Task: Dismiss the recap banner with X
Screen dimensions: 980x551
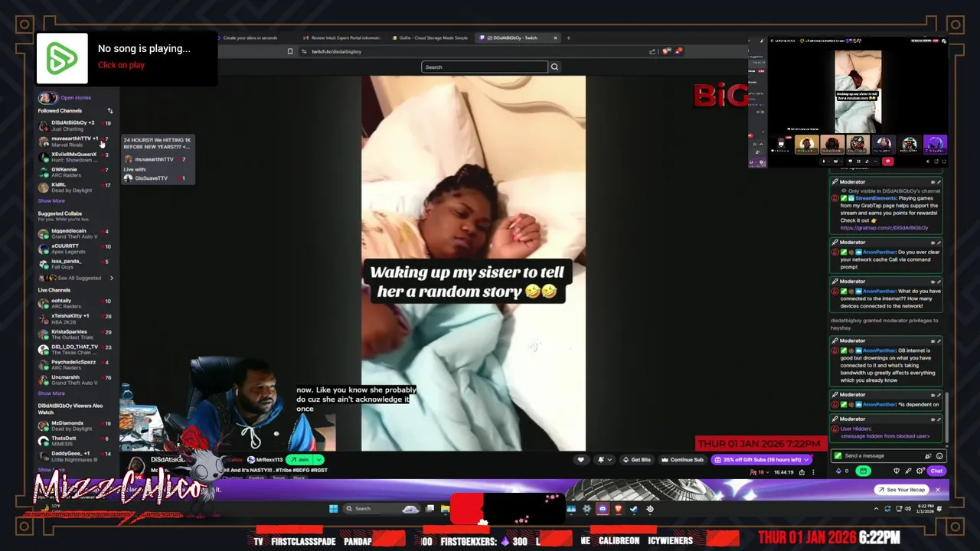Action: 937,490
